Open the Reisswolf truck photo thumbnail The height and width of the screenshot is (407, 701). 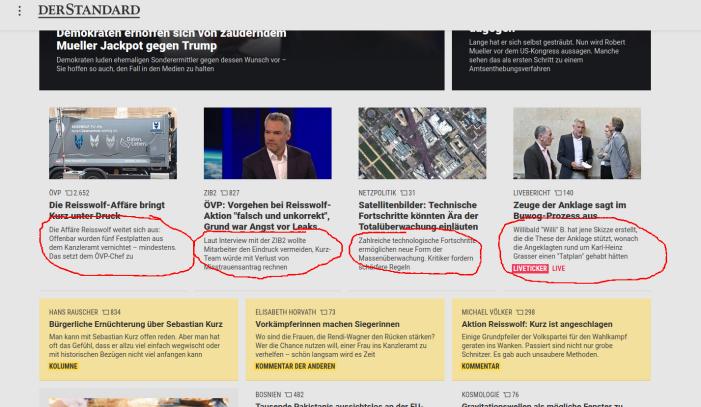coord(113,143)
